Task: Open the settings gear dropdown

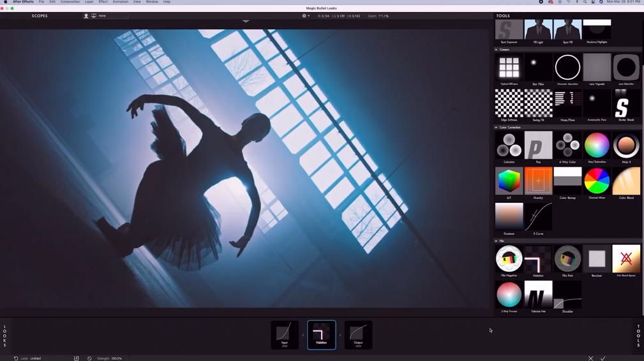Action: click(x=306, y=16)
